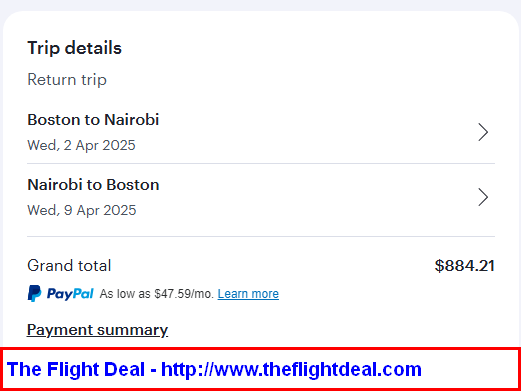Click the Wed, 2 Apr 2025 departure date
Image resolution: width=521 pixels, height=391 pixels.
[x=81, y=145]
